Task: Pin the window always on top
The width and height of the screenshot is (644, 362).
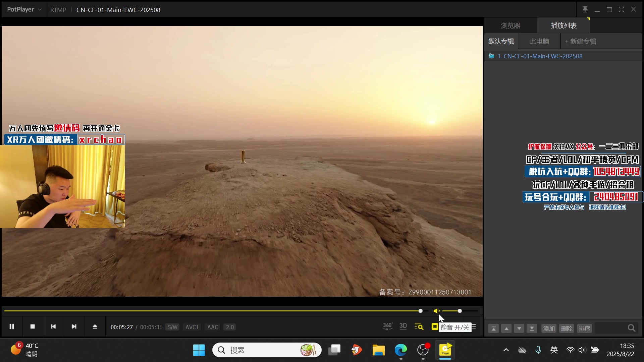Action: pos(585,9)
